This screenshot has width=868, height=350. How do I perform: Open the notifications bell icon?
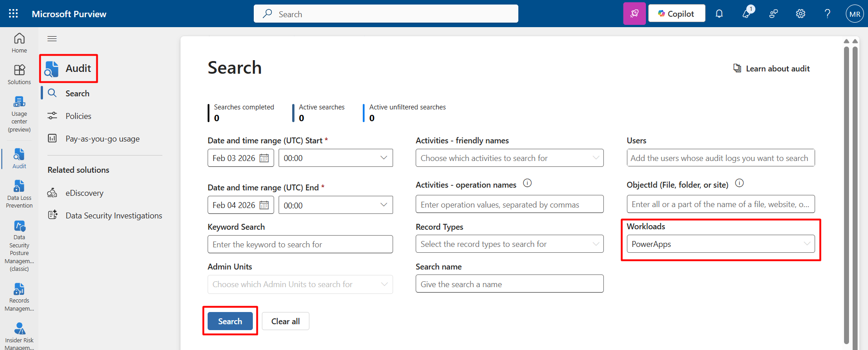pos(719,14)
